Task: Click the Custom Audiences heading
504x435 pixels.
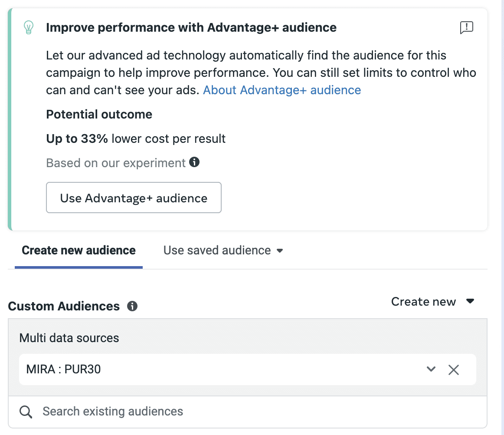Action: tap(64, 306)
